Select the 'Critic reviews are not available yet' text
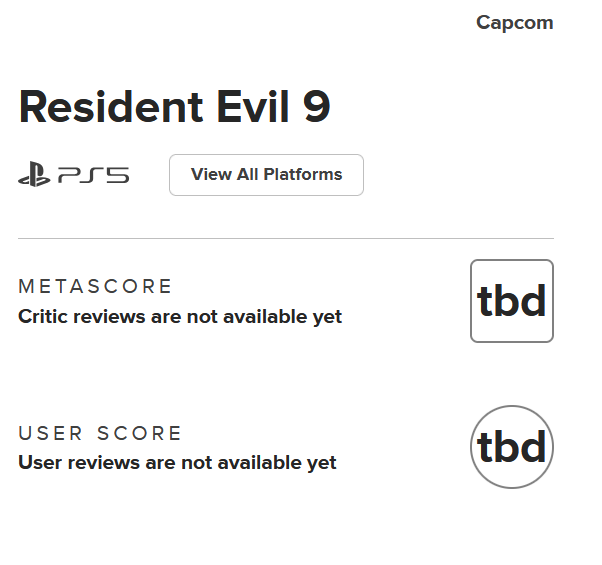Screen dimensions: 602x565 (180, 317)
